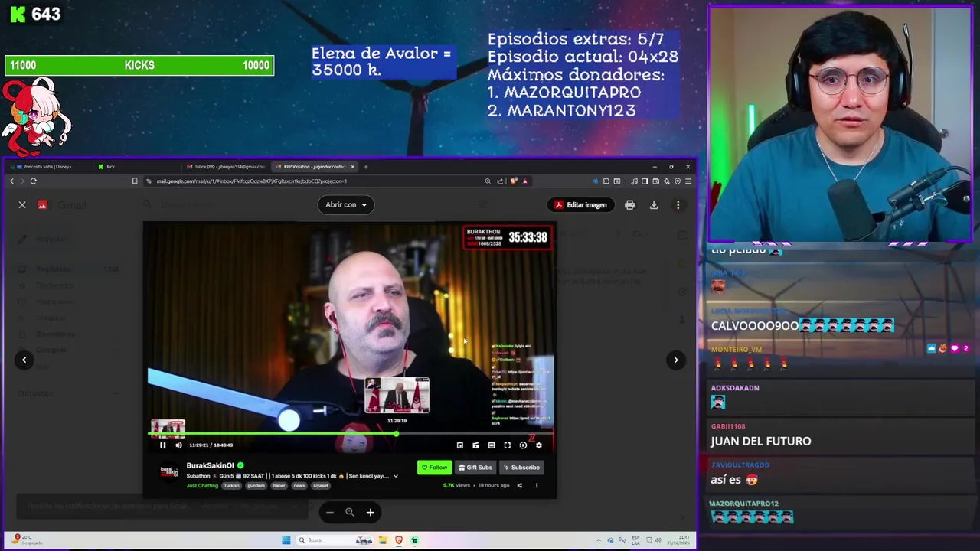Open the Brave Shields lion icon
This screenshot has width=980, height=551.
tap(514, 181)
